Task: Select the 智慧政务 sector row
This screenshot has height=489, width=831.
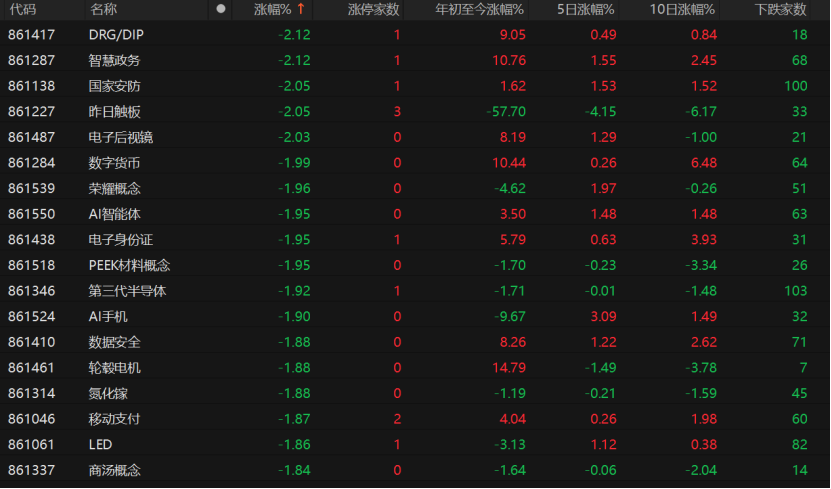Action: coord(416,60)
